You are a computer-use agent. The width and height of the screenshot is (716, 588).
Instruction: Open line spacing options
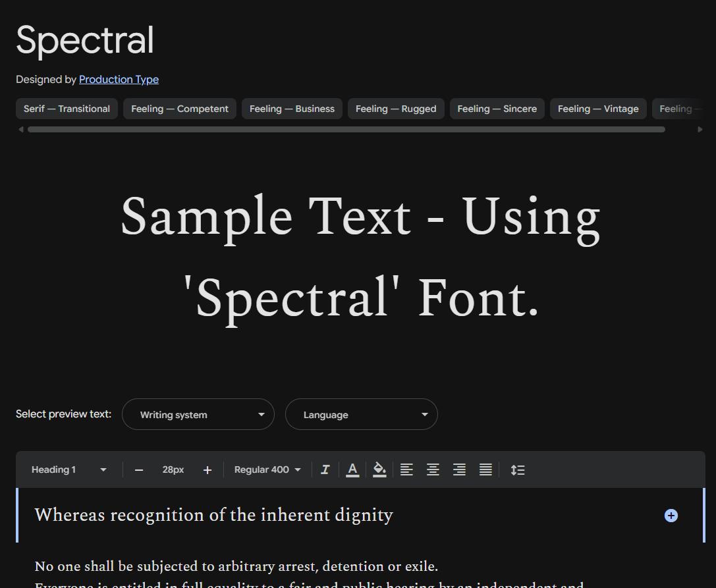click(517, 469)
